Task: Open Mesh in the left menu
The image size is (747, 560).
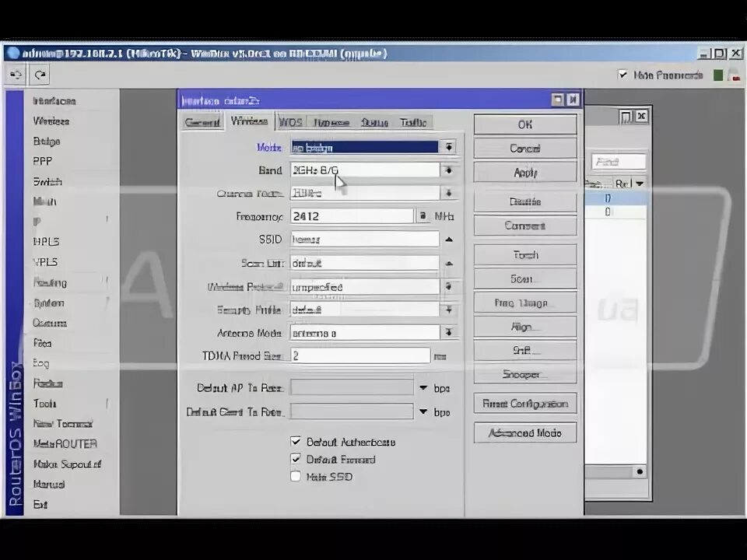Action: pyautogui.click(x=45, y=201)
